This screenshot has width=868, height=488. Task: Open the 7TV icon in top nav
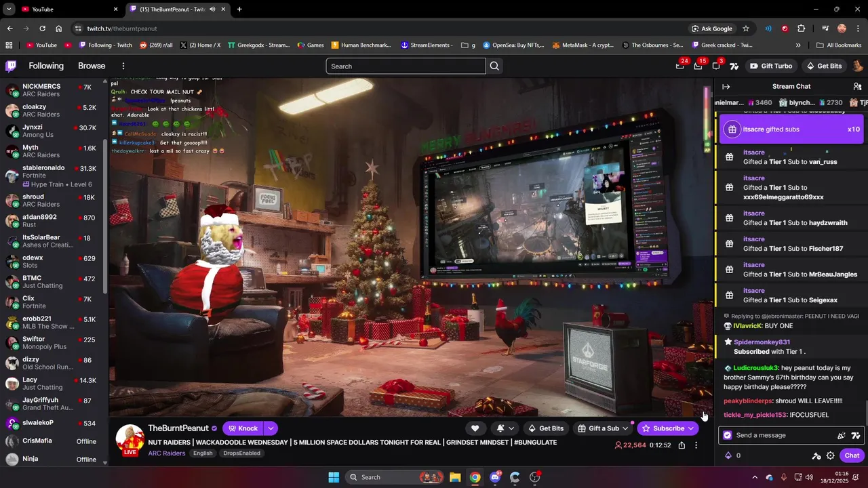click(734, 66)
